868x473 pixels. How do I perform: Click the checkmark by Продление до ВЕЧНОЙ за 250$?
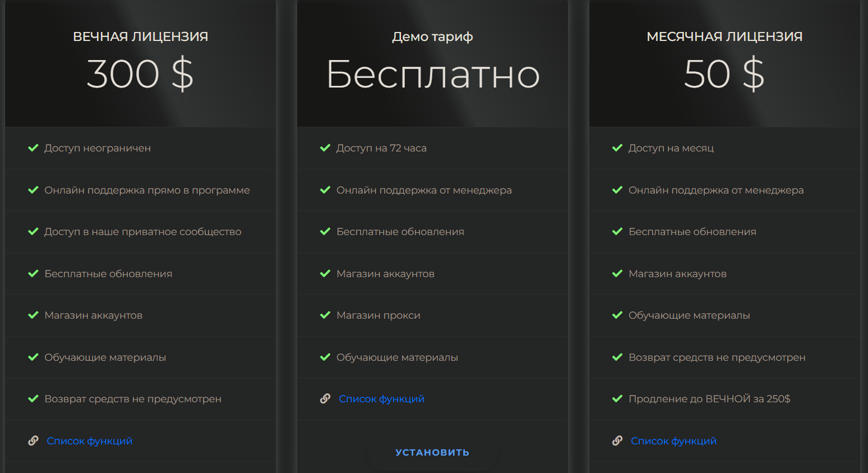point(617,399)
